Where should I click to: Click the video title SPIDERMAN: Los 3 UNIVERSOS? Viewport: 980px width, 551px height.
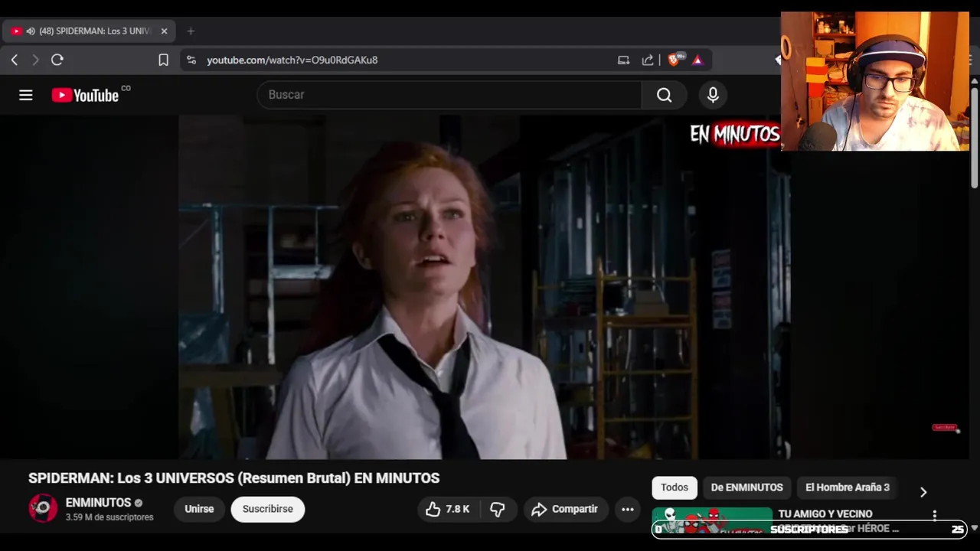click(x=234, y=478)
